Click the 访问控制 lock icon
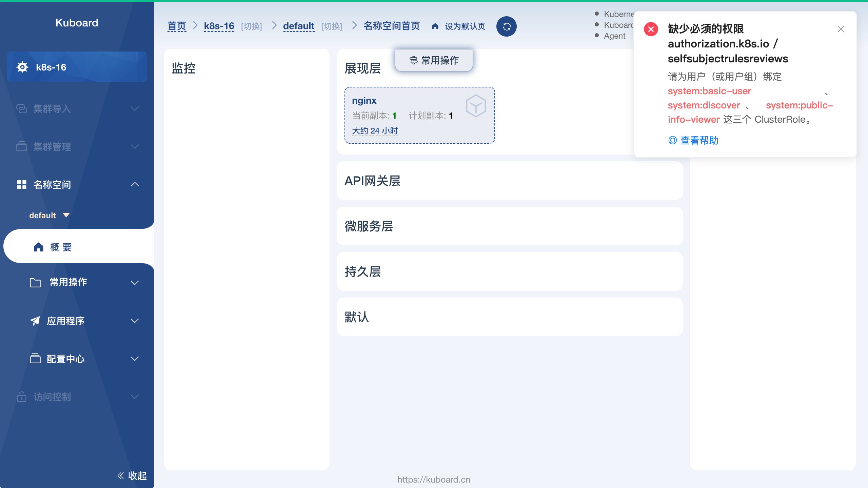This screenshot has width=868, height=488. point(22,396)
